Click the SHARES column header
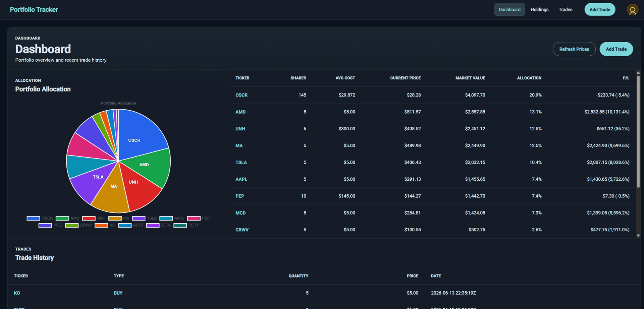 coord(298,78)
